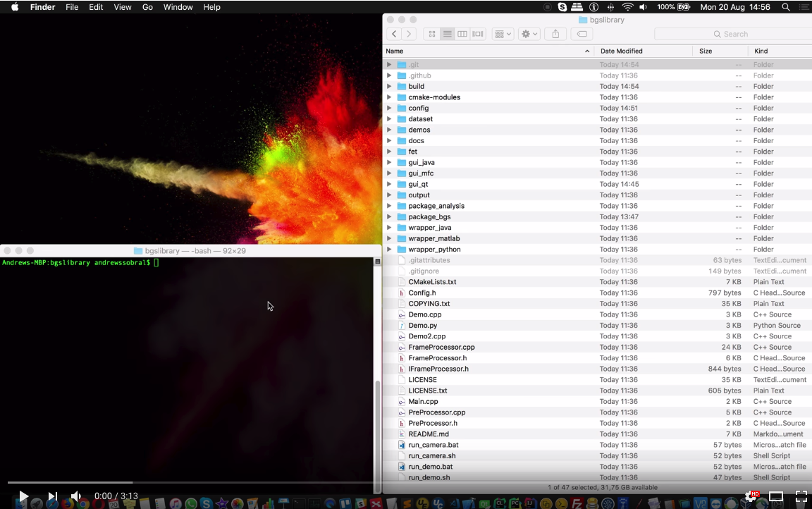The image size is (812, 509).
Task: Sort files by the Kind column
Action: coord(780,51)
